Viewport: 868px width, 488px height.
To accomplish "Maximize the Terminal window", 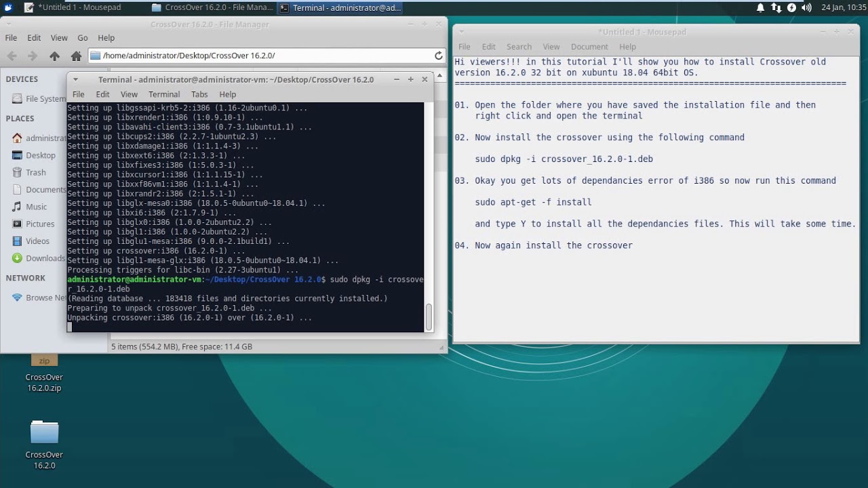I will [x=410, y=79].
